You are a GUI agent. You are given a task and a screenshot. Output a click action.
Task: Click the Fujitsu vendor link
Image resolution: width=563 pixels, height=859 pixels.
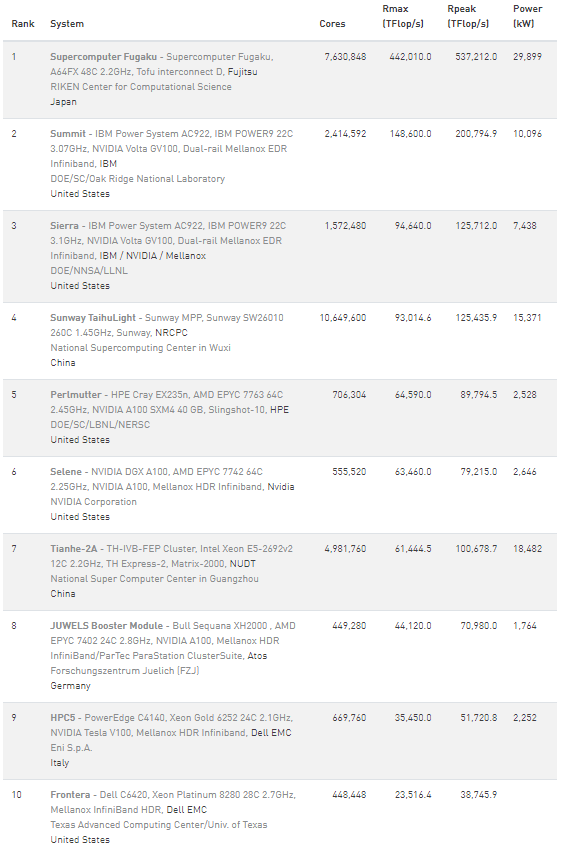pyautogui.click(x=243, y=72)
